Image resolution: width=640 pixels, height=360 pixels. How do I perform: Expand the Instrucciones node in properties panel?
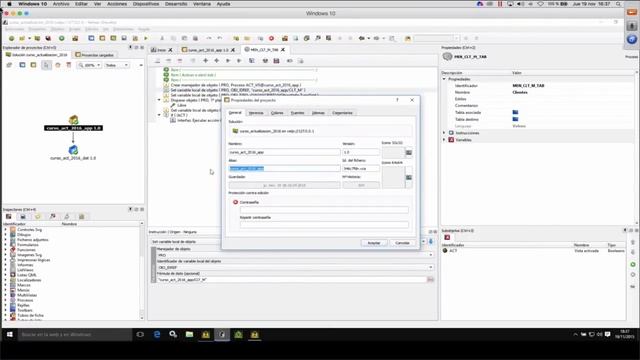pyautogui.click(x=444, y=133)
